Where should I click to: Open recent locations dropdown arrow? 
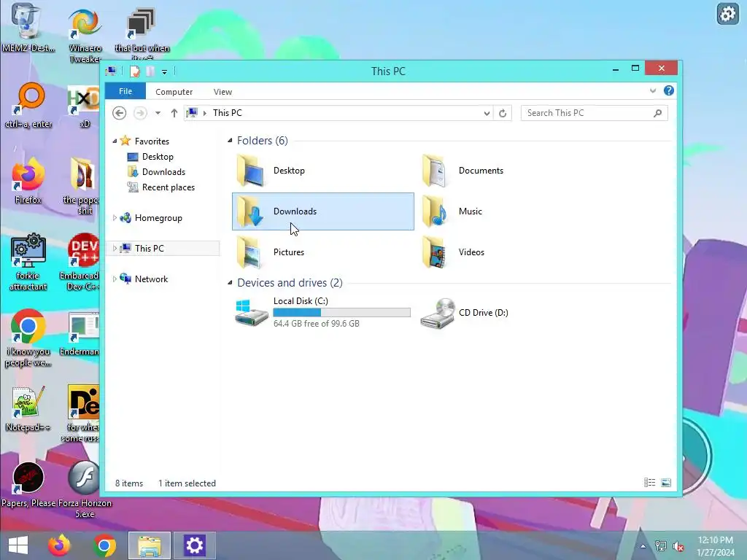158,113
